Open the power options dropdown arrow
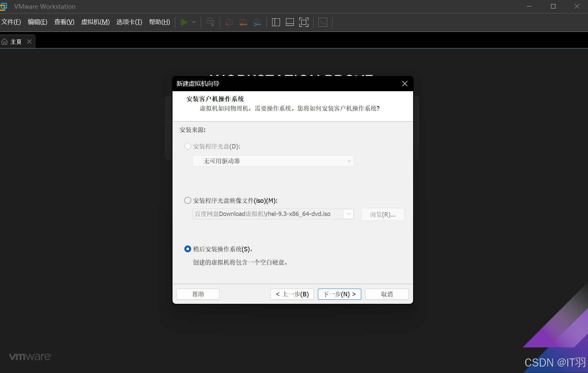This screenshot has width=588, height=373. (194, 22)
